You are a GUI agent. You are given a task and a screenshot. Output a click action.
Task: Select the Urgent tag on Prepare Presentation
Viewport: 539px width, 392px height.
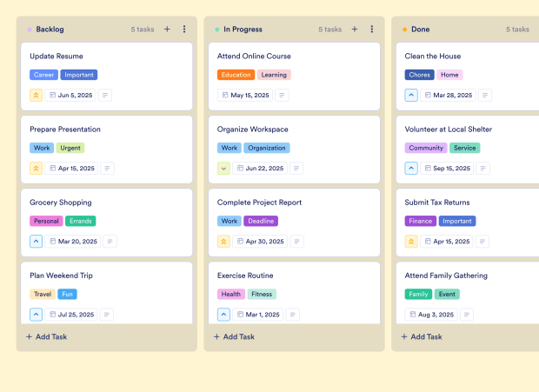click(x=70, y=148)
